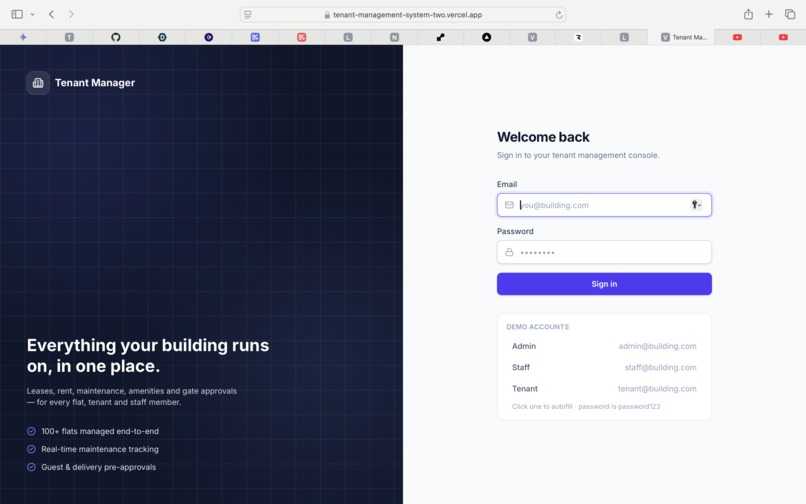
Task: Open the page reader menu icon
Action: tap(248, 15)
